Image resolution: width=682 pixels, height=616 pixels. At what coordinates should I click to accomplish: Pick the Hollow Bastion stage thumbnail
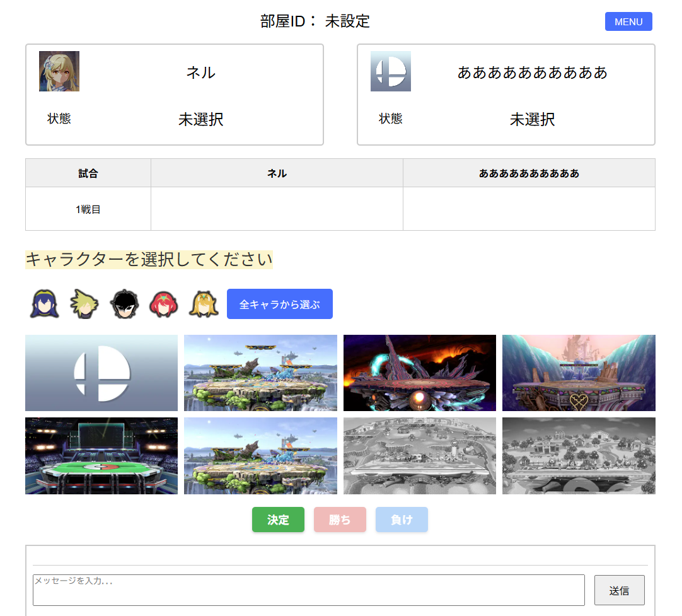[579, 373]
